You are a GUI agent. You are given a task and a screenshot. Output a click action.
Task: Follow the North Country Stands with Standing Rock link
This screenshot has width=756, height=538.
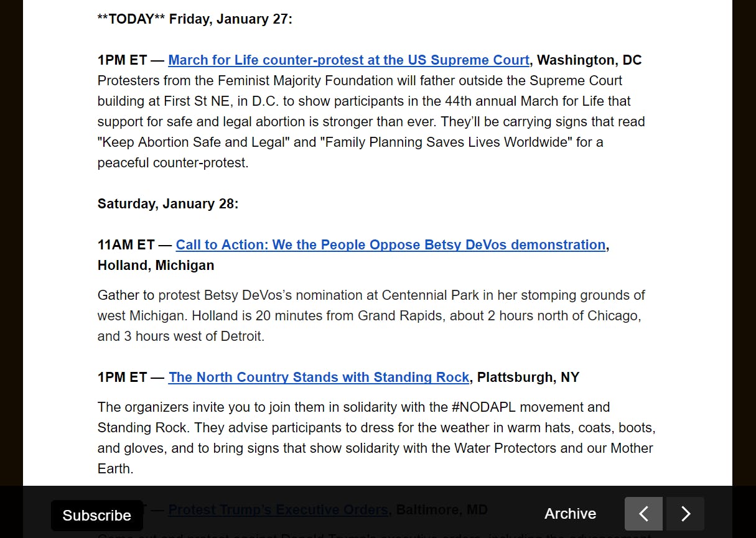tap(319, 378)
